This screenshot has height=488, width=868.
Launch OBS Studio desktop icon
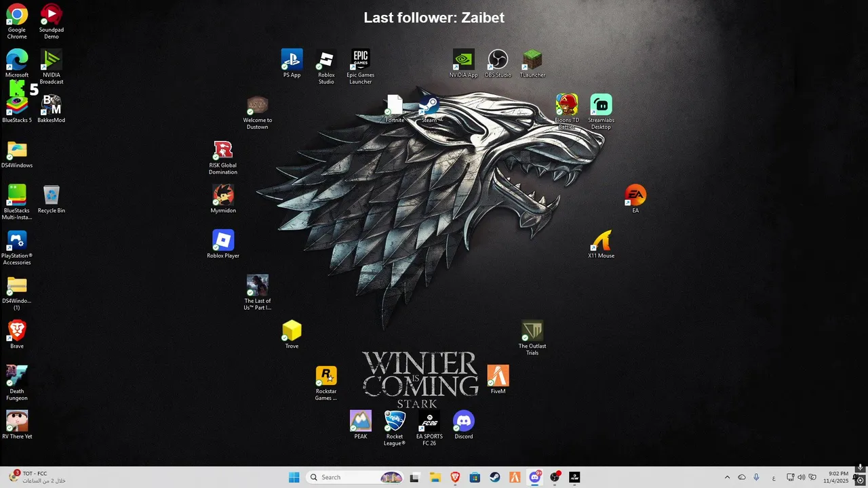(x=498, y=64)
